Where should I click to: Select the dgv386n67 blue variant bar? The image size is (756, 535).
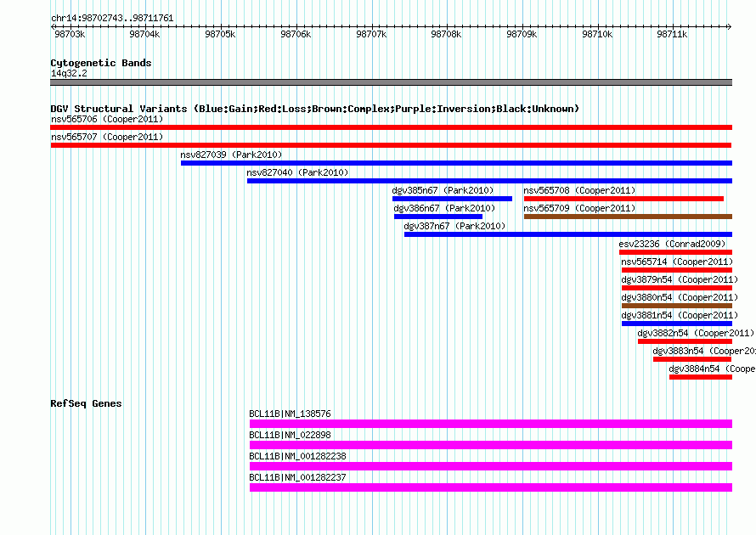438,217
